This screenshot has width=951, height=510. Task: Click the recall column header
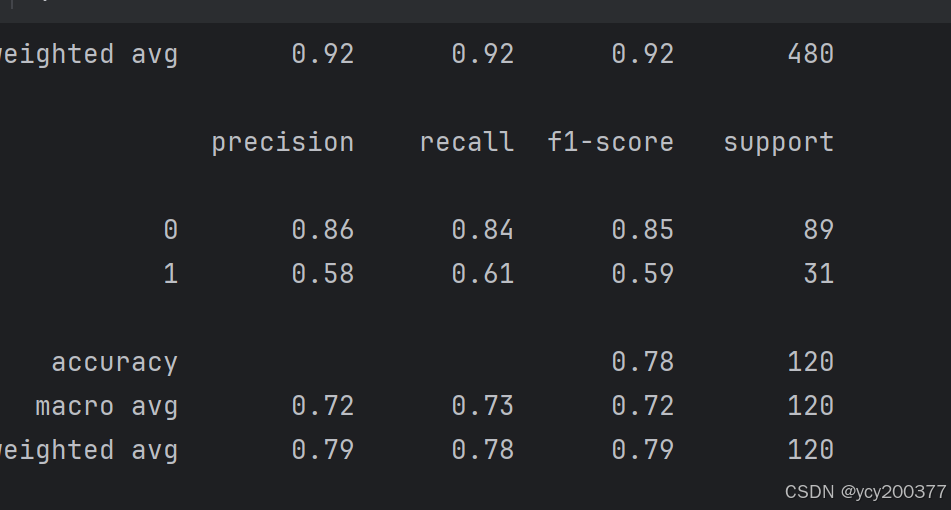(x=467, y=143)
